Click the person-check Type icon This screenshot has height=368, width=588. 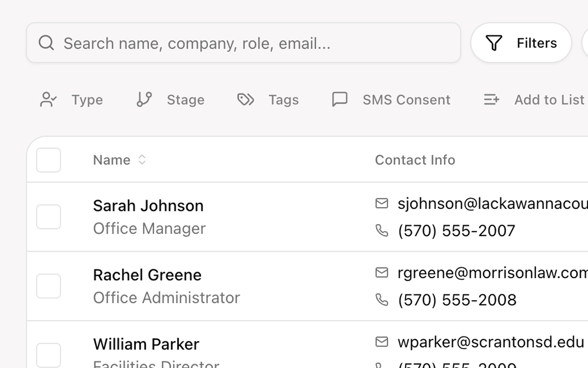coord(48,100)
